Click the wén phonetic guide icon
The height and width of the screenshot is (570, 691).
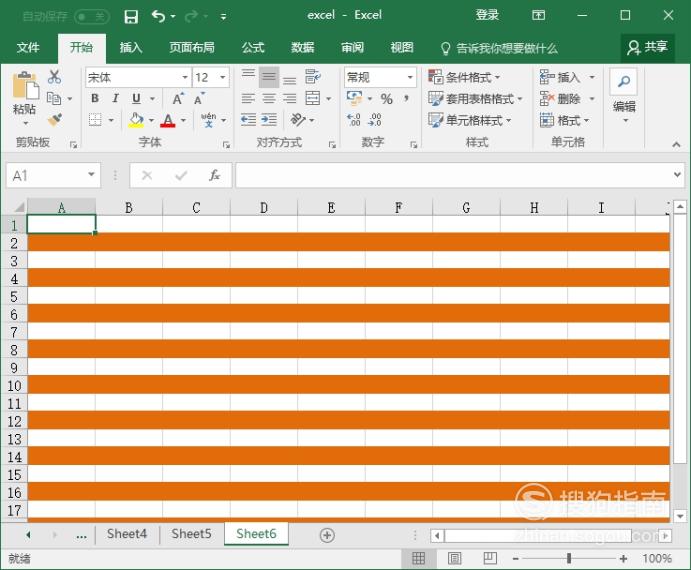pos(208,119)
